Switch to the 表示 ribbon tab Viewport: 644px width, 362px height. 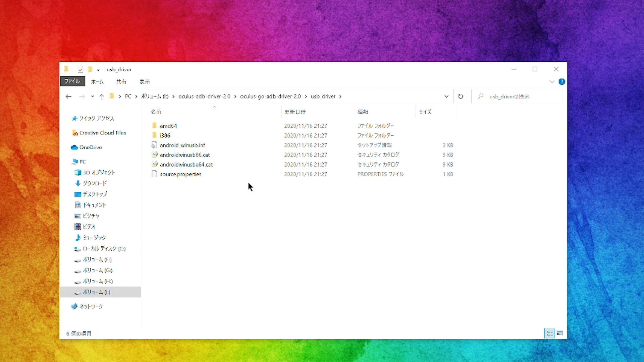145,81
